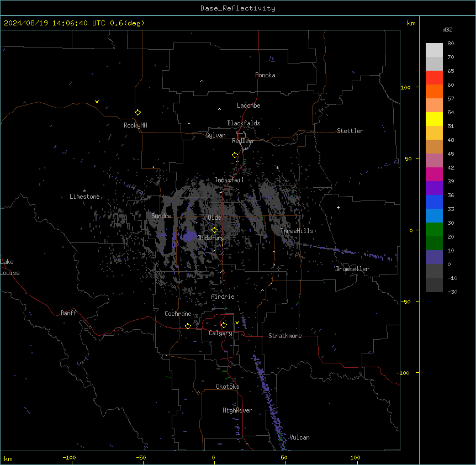Image resolution: width=476 pixels, height=465 pixels.
Task: Click the km unit label at bottom-left
Action: tap(8, 459)
